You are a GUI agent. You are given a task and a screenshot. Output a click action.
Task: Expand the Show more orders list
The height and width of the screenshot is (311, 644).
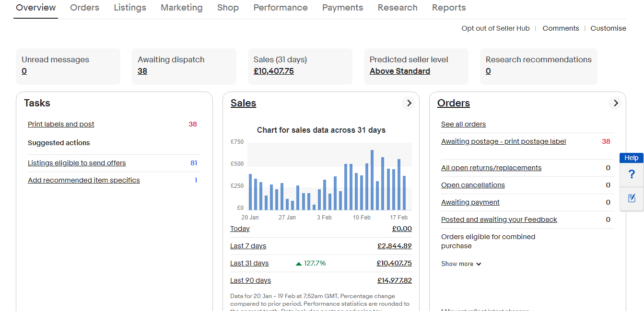pyautogui.click(x=461, y=264)
